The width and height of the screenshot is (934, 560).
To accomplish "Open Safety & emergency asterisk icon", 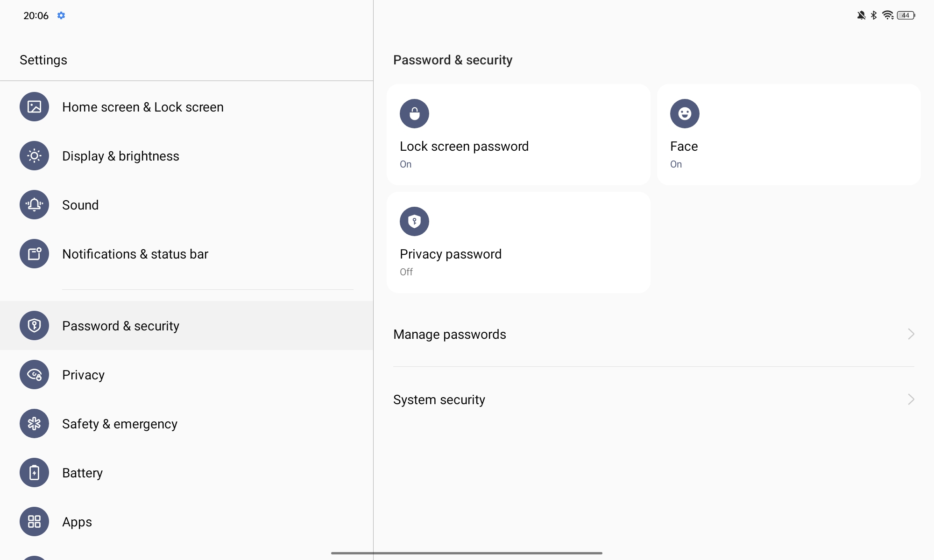I will pyautogui.click(x=34, y=424).
